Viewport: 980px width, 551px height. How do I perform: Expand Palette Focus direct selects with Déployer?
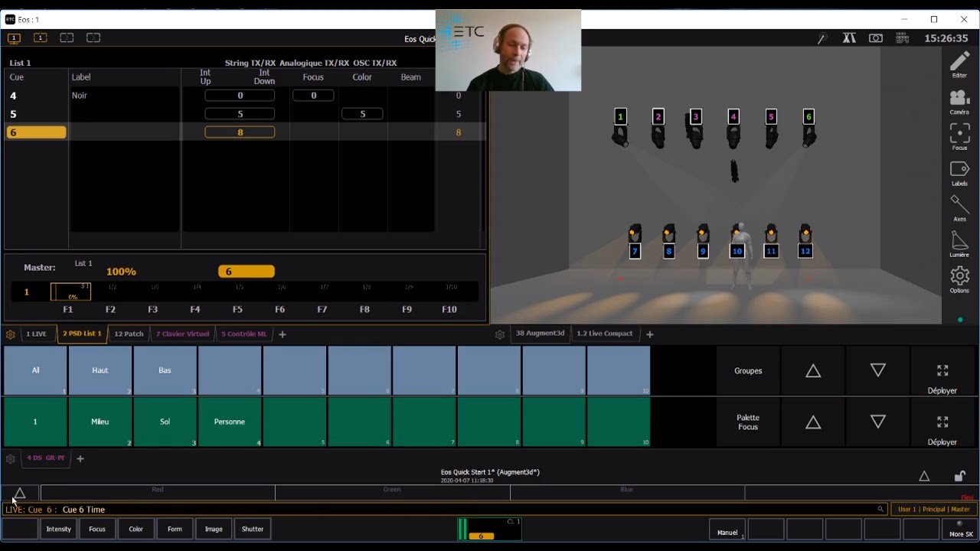point(942,422)
